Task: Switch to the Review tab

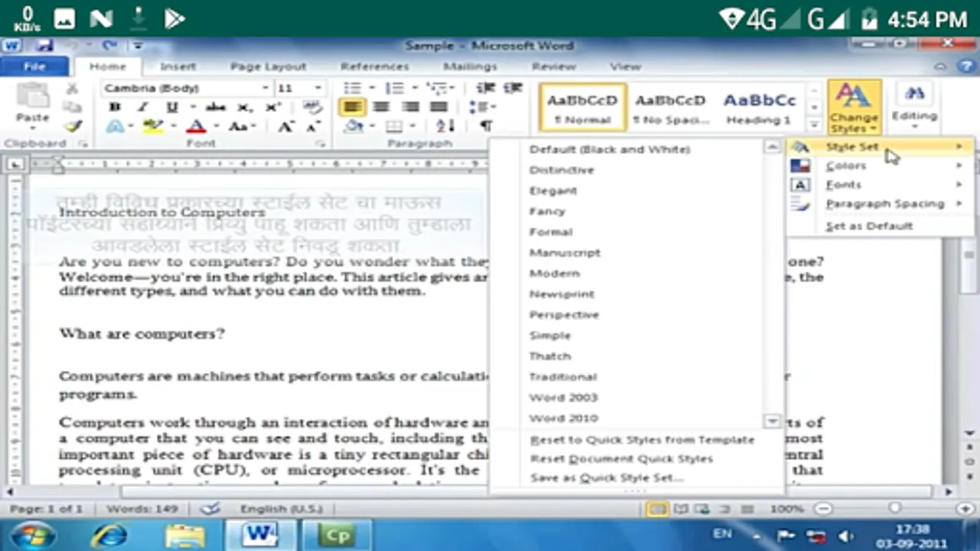Action: 554,66
